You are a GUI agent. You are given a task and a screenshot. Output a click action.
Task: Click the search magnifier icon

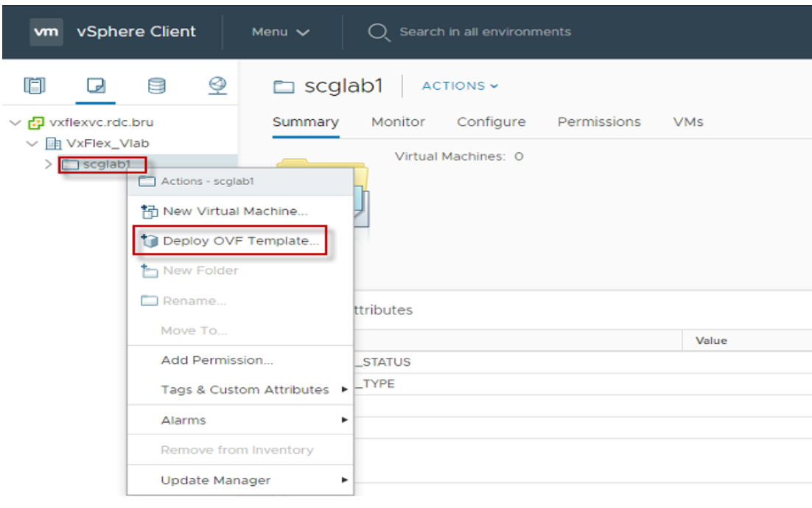(x=378, y=32)
